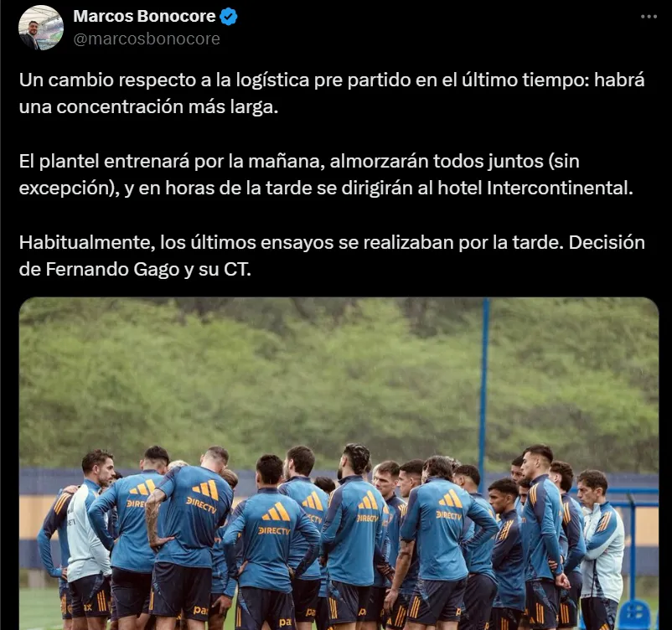Click the blue verified checkmark badge
Viewport: 672px width, 630px height.
click(229, 17)
